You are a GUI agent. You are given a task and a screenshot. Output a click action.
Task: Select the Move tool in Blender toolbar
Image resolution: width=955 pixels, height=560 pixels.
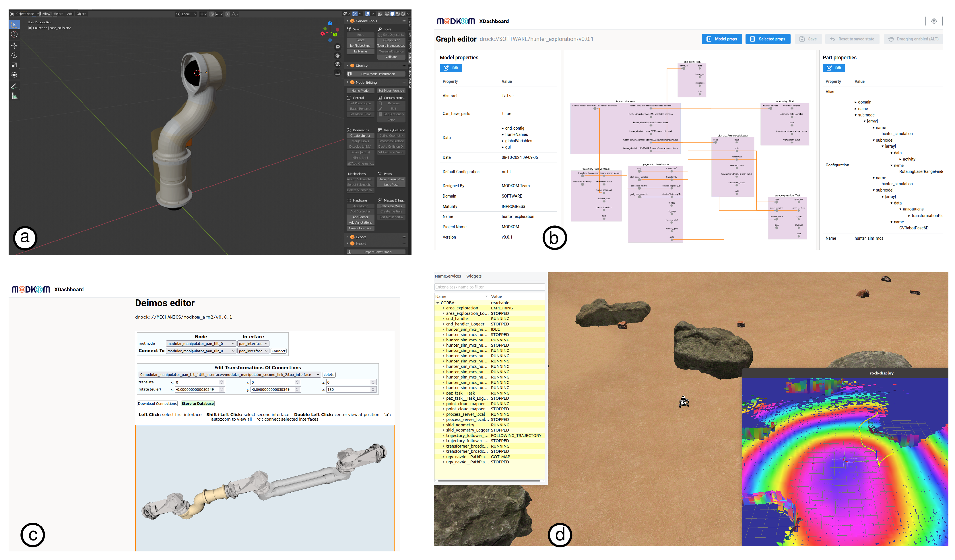coord(14,45)
